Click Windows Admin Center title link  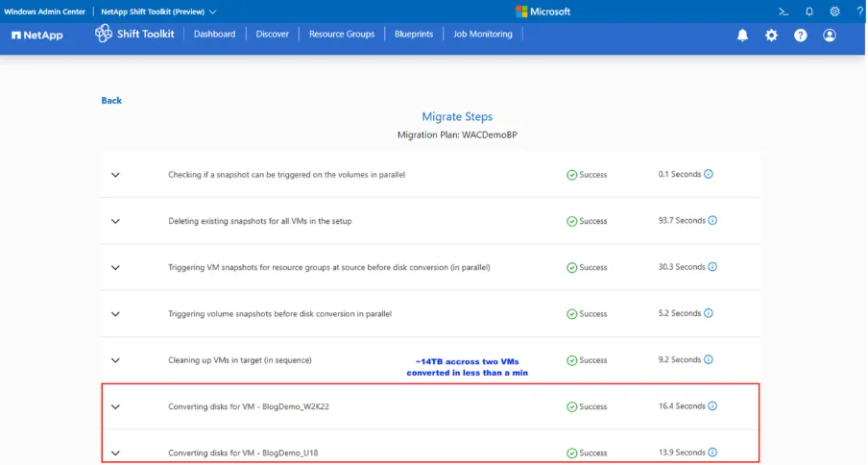click(x=45, y=12)
